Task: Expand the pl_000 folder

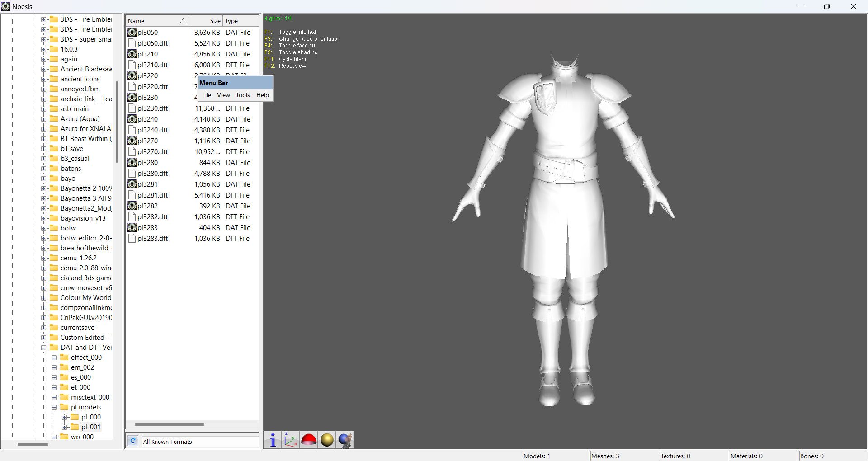Action: [x=65, y=417]
